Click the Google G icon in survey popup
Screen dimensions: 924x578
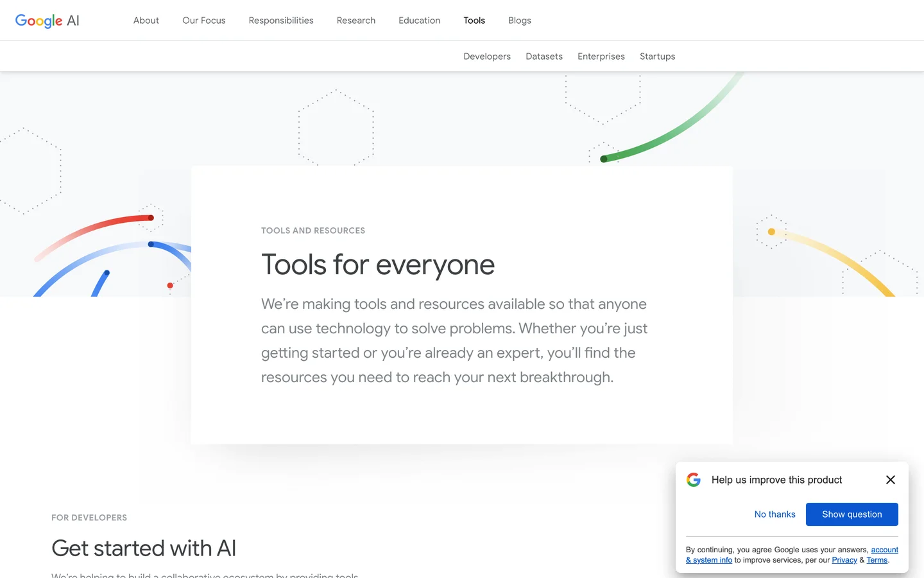694,480
